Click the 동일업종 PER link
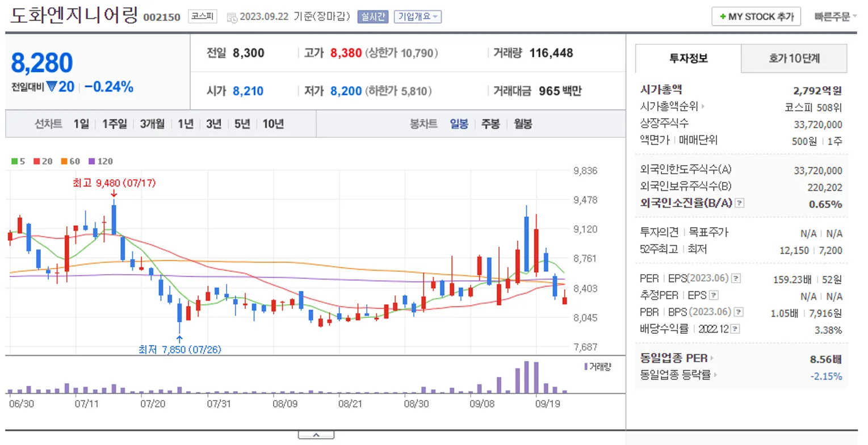Image resolution: width=868 pixels, height=445 pixels. tap(674, 359)
